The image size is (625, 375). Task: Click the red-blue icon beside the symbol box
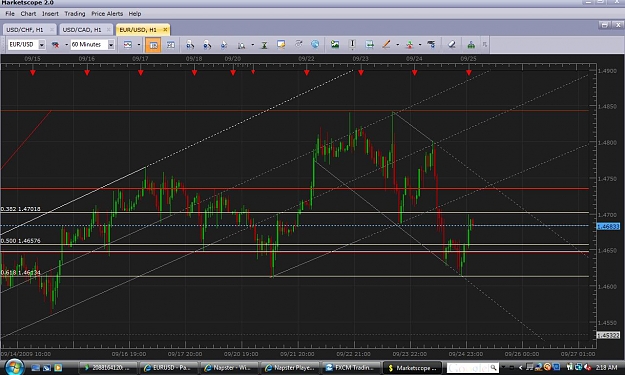point(55,45)
